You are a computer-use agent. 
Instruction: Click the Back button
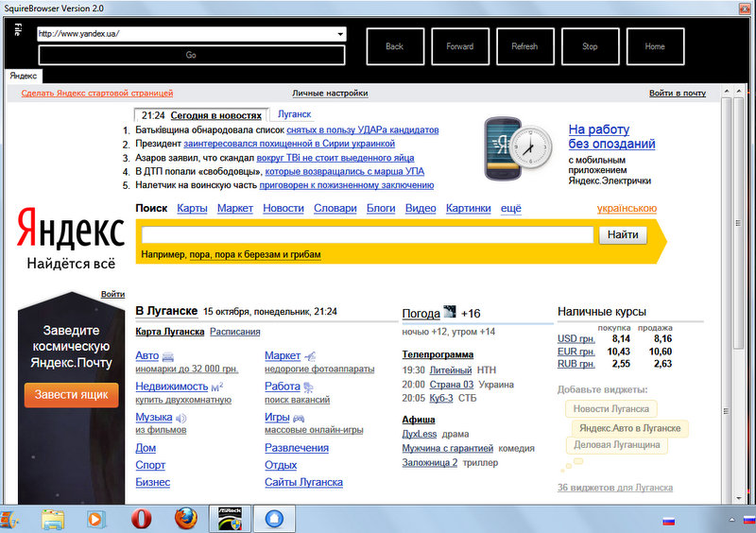[395, 46]
